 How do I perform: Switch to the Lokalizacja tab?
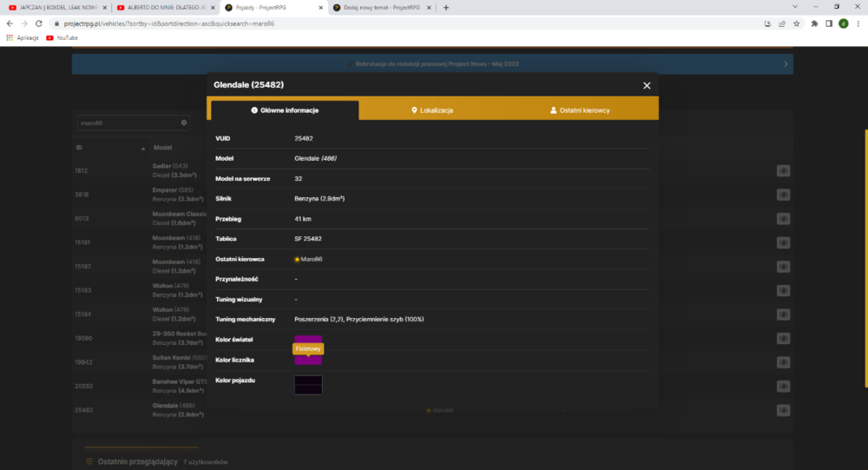click(x=432, y=110)
